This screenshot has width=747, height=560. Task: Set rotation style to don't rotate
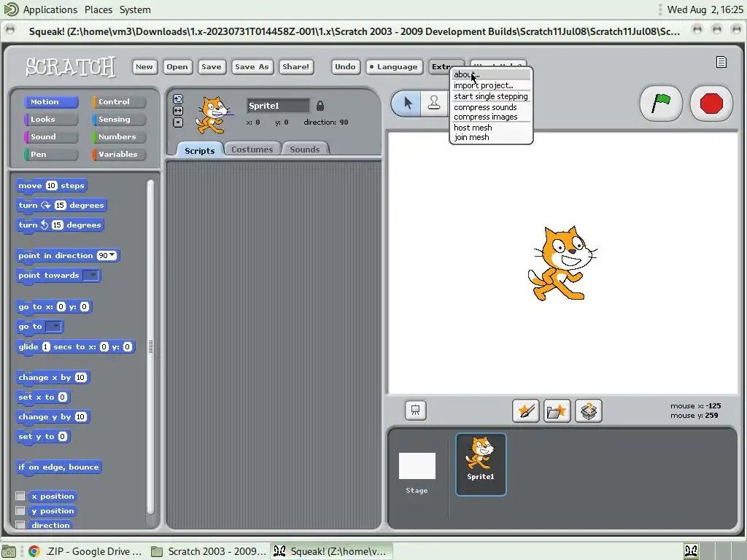pos(178,122)
